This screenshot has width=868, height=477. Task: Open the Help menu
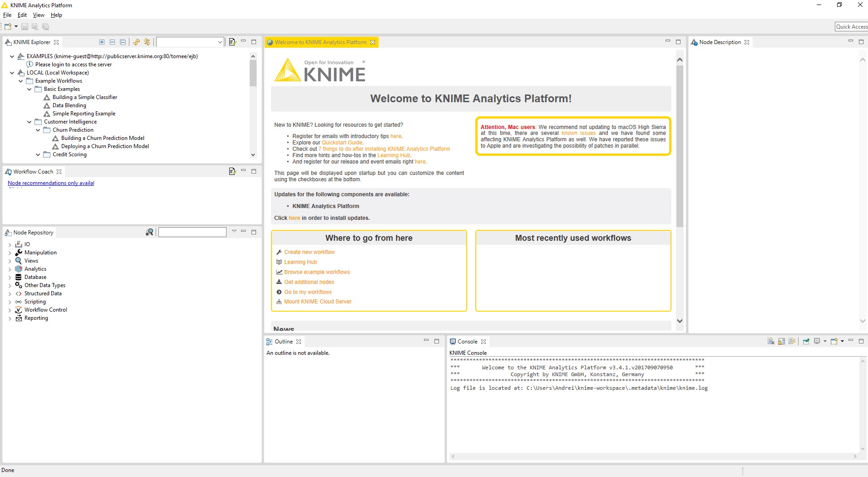[56, 15]
